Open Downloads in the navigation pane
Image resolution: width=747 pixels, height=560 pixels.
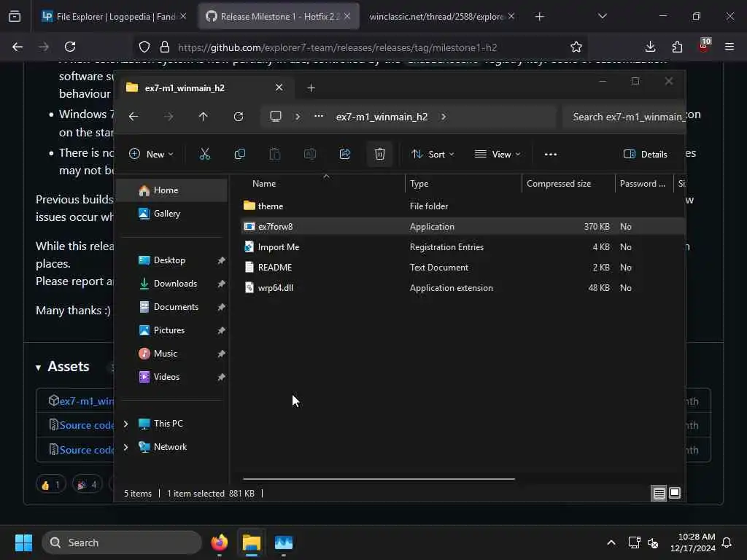172,284
